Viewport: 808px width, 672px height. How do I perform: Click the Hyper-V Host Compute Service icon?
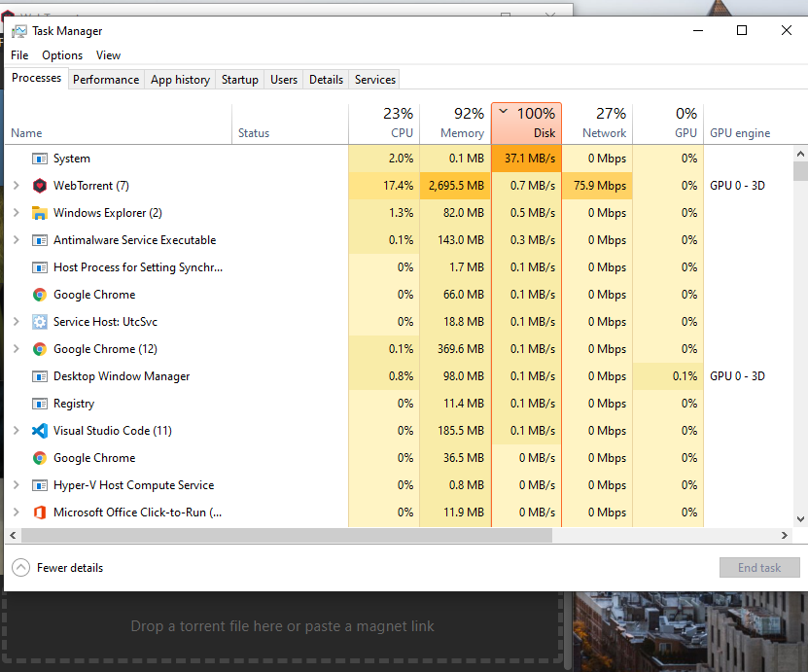[x=40, y=485]
